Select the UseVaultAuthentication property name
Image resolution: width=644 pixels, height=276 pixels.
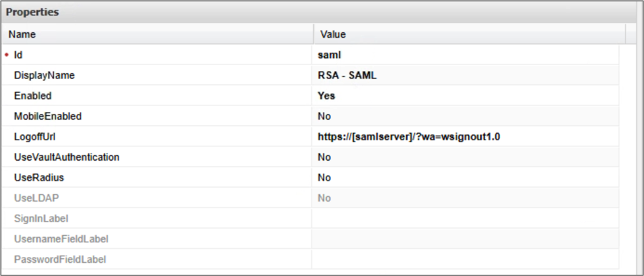pyautogui.click(x=66, y=157)
